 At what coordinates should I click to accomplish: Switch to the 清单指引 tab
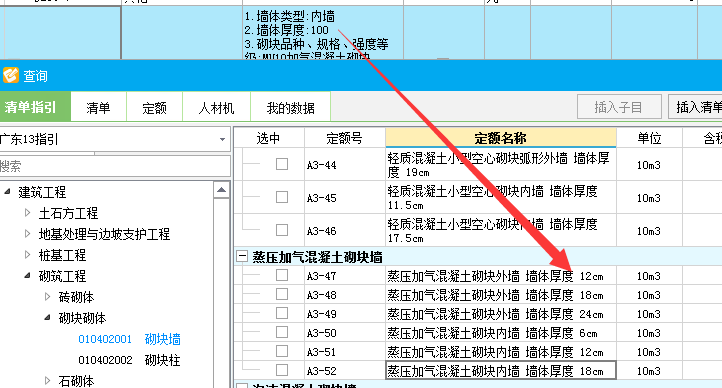[35, 107]
